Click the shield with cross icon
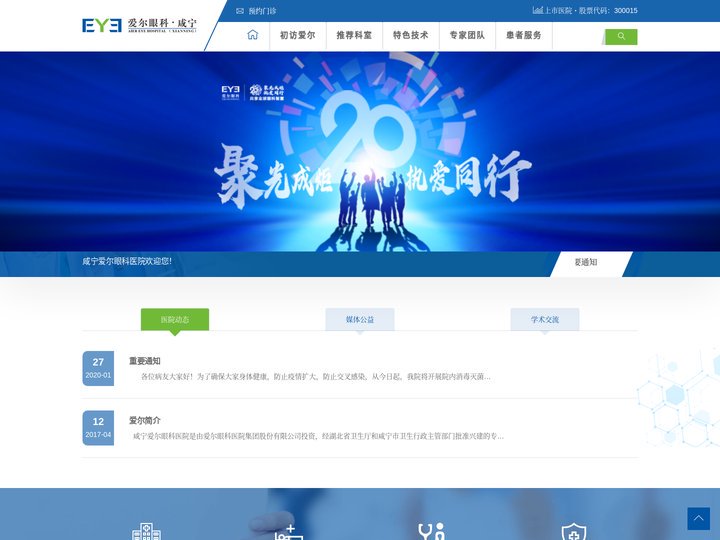 pyautogui.click(x=574, y=531)
